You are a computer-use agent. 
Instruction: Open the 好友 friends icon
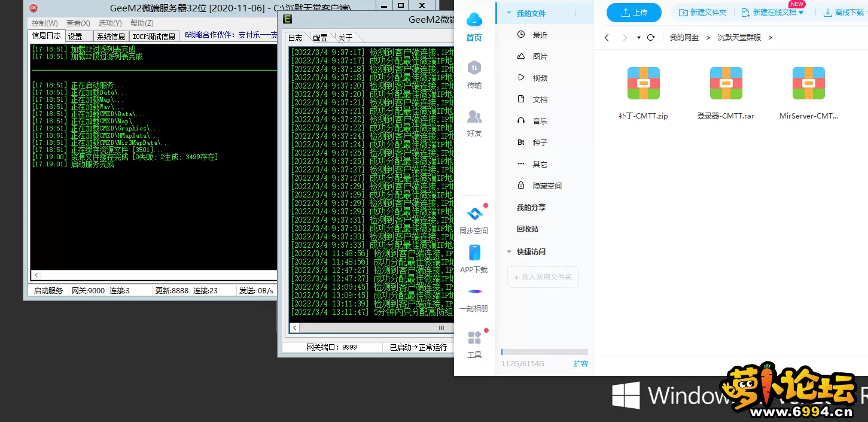click(474, 116)
